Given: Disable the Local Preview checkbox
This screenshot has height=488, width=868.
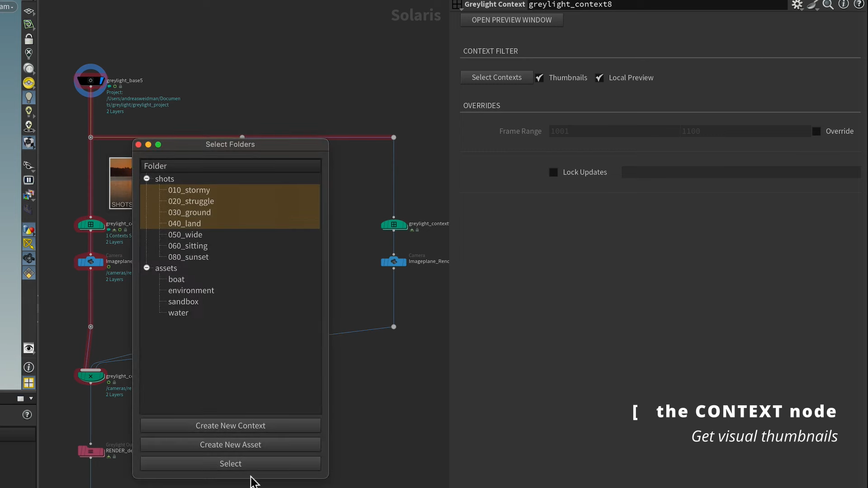Looking at the screenshot, I should pos(599,78).
